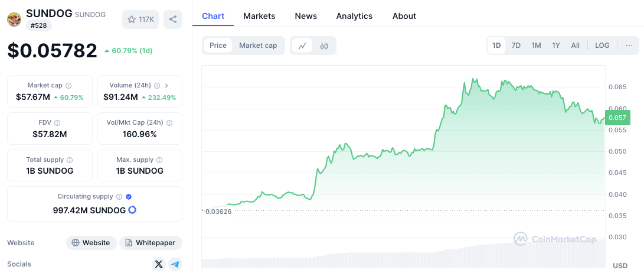Open the Telegram social link
The height and width of the screenshot is (273, 644).
click(175, 264)
